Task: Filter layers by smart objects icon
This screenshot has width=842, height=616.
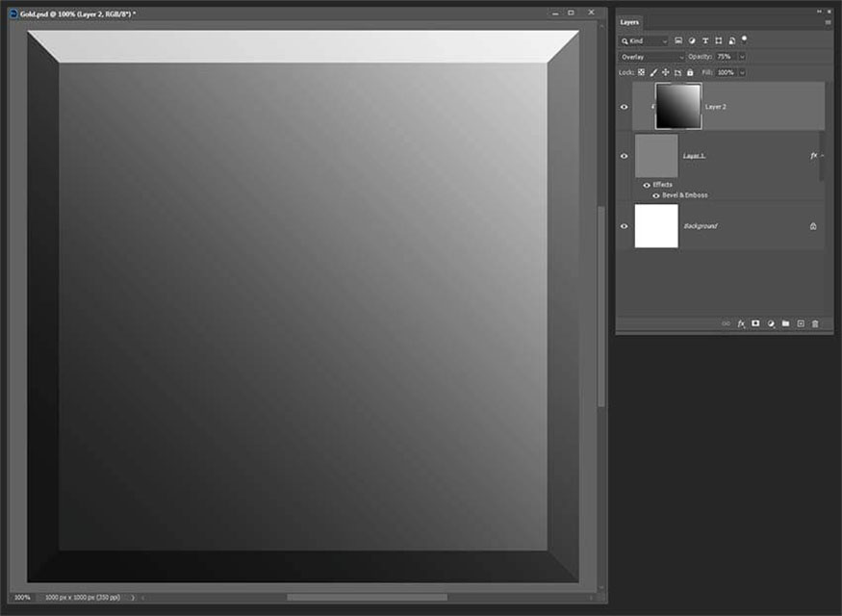Action: [731, 40]
